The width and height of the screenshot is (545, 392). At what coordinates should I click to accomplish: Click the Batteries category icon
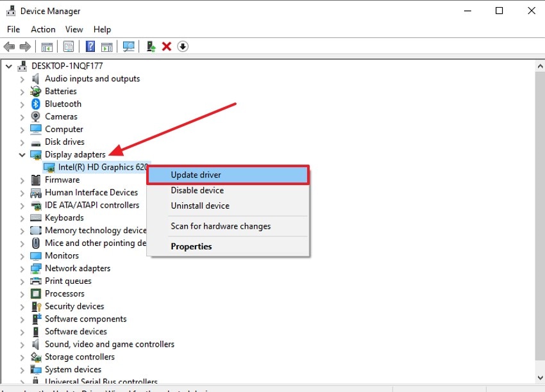point(35,92)
